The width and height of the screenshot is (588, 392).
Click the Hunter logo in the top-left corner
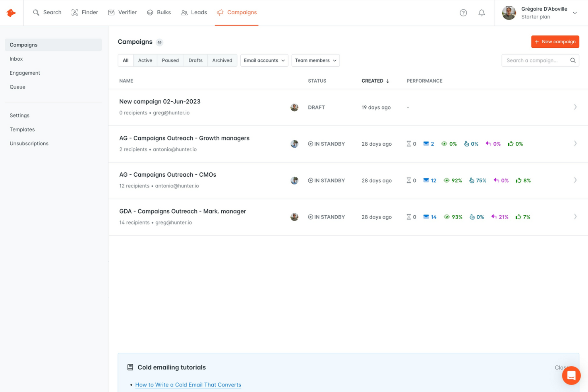tap(11, 12)
